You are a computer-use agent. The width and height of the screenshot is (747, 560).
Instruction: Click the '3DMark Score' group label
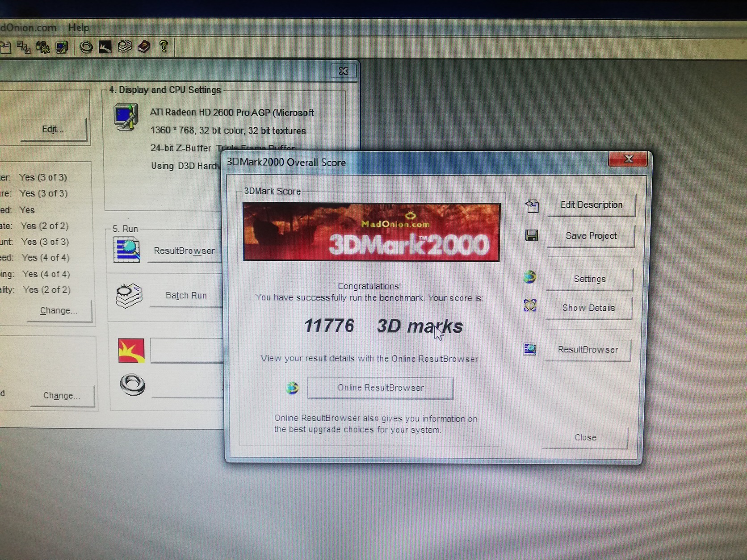pos(272,191)
